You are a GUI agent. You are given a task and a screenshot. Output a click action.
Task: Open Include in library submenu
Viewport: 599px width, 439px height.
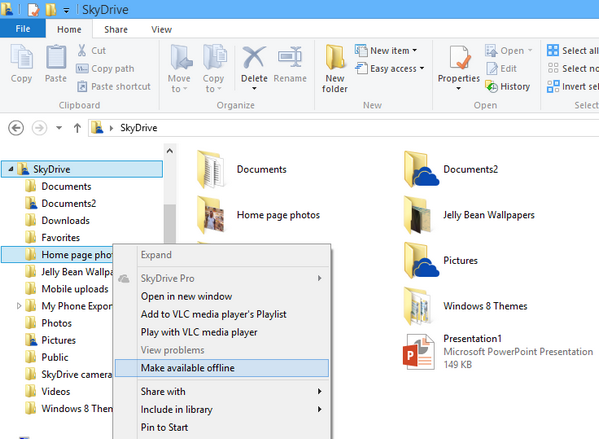pos(222,409)
